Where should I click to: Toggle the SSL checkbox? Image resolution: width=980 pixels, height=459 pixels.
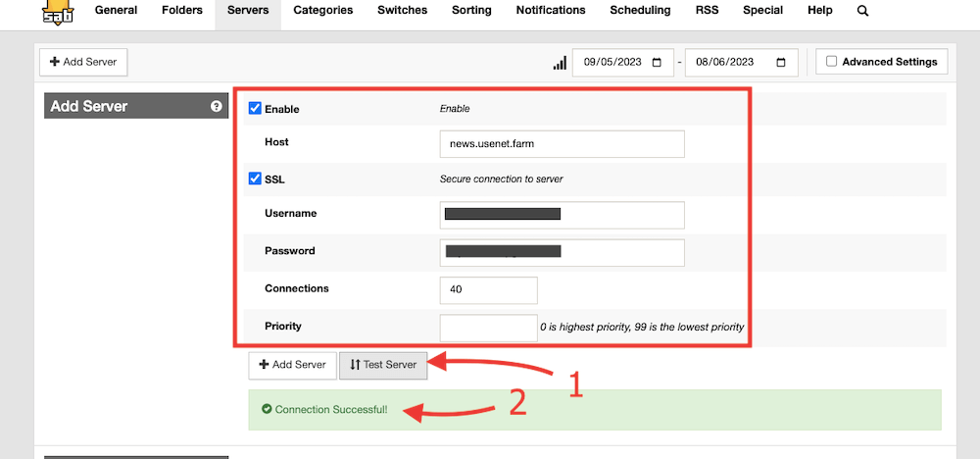point(255,179)
